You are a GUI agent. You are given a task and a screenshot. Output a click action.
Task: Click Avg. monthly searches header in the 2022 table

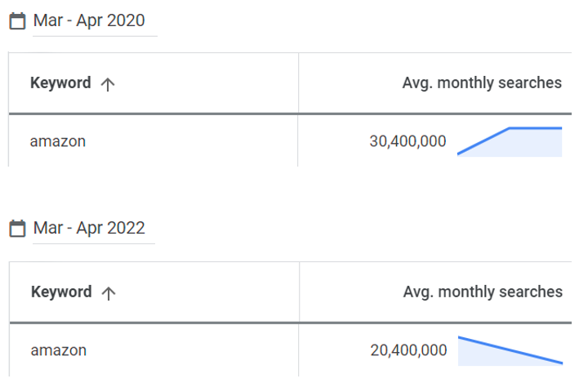(x=483, y=292)
